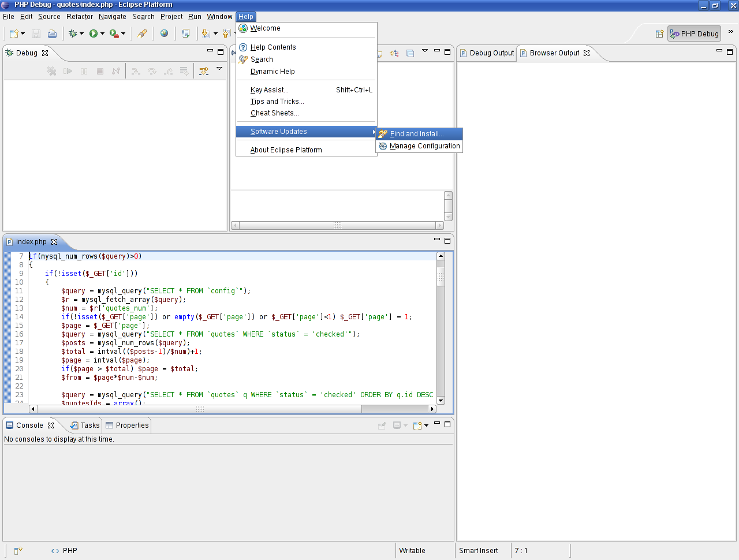
Task: Click the globe web browser toolbar icon
Action: 164,33
